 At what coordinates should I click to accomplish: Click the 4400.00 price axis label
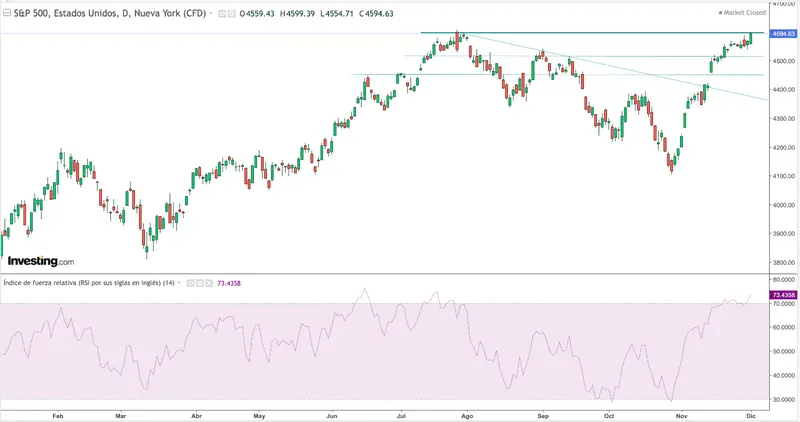[x=784, y=89]
